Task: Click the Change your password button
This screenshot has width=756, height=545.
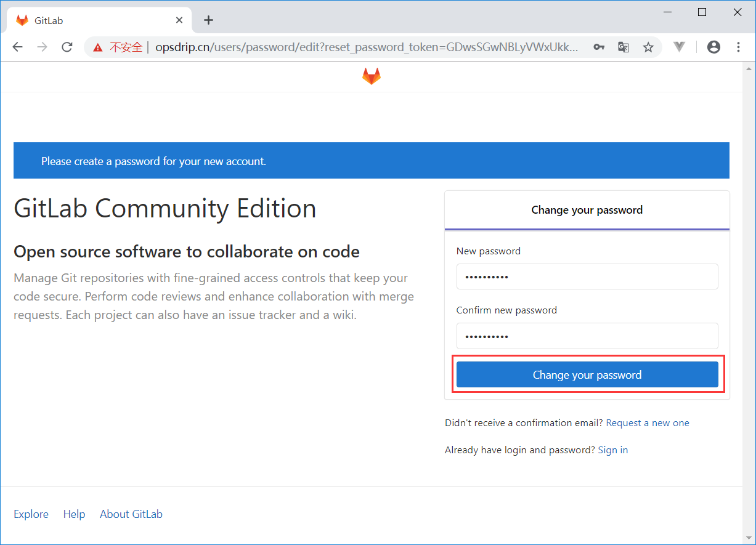Action: (587, 374)
